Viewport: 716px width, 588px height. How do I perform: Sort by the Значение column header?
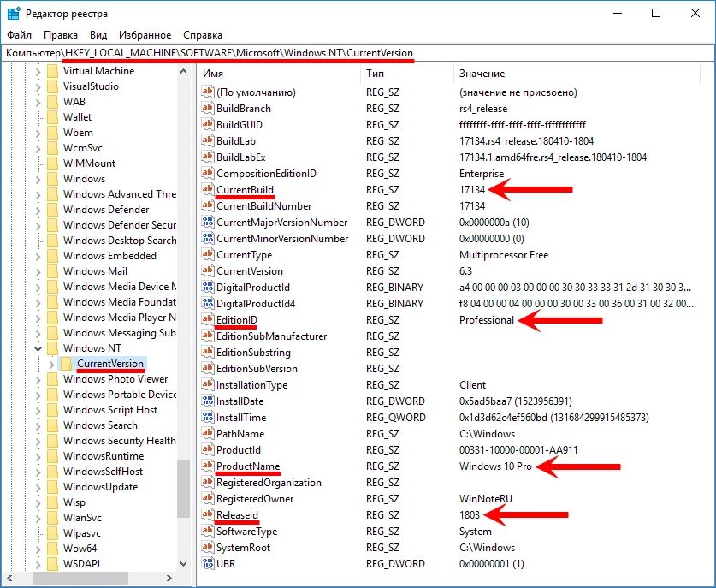coord(577,74)
